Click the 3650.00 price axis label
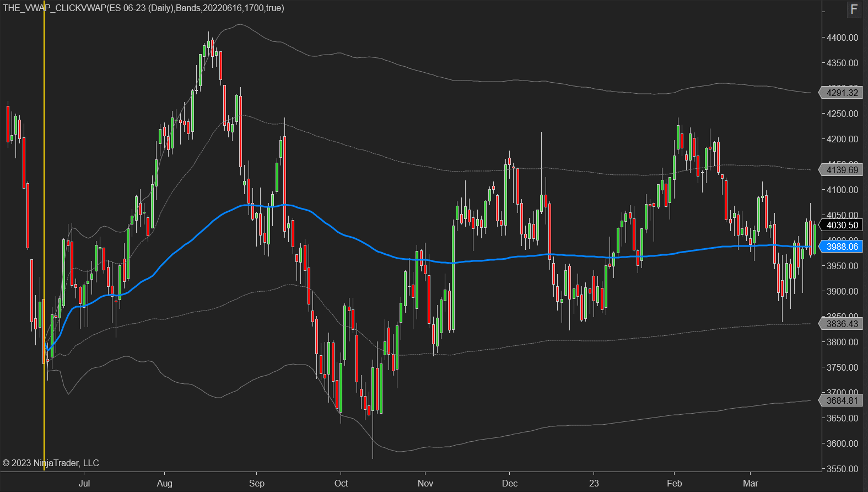868x492 pixels. coord(842,418)
